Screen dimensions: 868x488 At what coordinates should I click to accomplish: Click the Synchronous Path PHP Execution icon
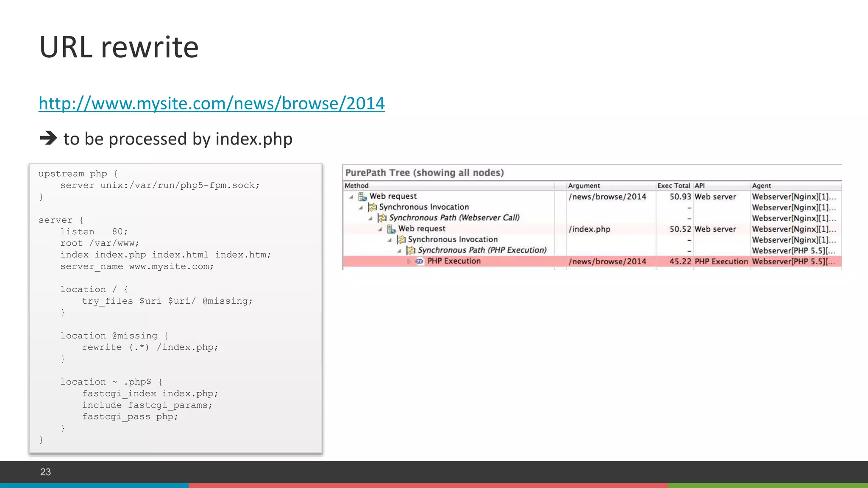(411, 250)
